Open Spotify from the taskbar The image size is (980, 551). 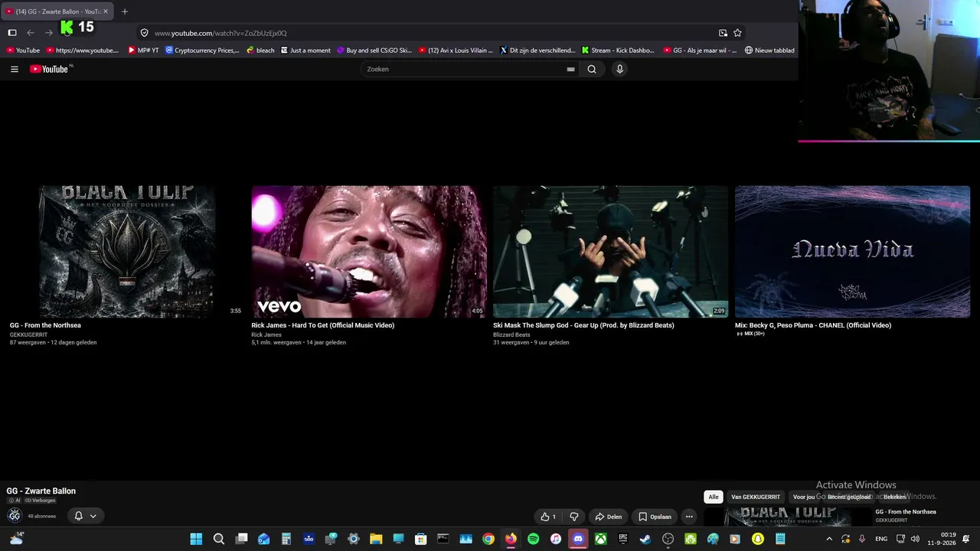[533, 539]
